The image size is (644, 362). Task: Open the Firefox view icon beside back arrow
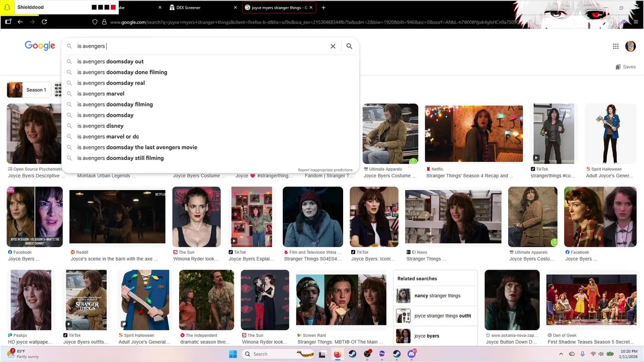coord(8,22)
